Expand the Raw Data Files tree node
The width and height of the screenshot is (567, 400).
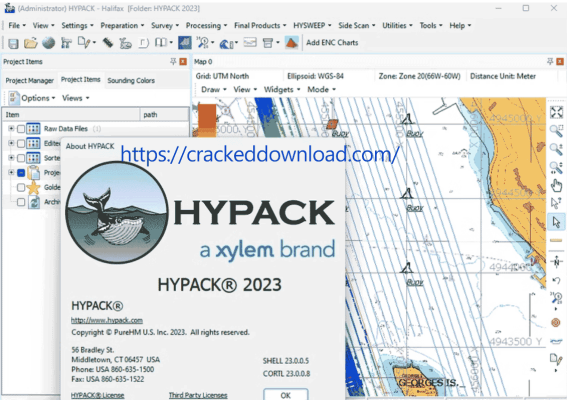(11, 128)
